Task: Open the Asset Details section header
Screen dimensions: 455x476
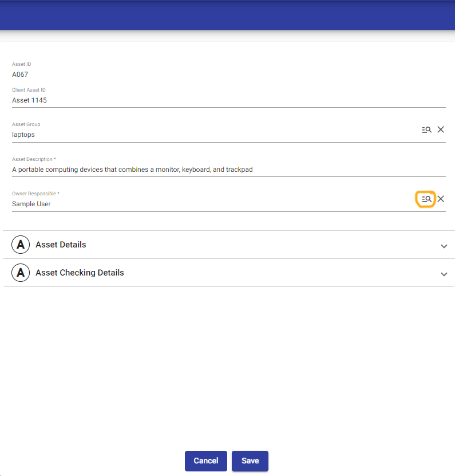Action: coord(61,245)
